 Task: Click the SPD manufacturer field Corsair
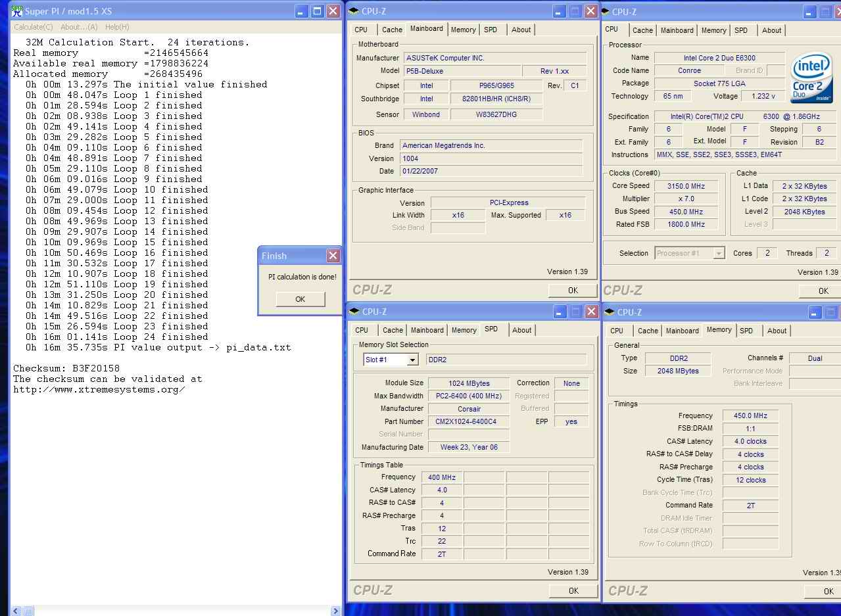469,409
